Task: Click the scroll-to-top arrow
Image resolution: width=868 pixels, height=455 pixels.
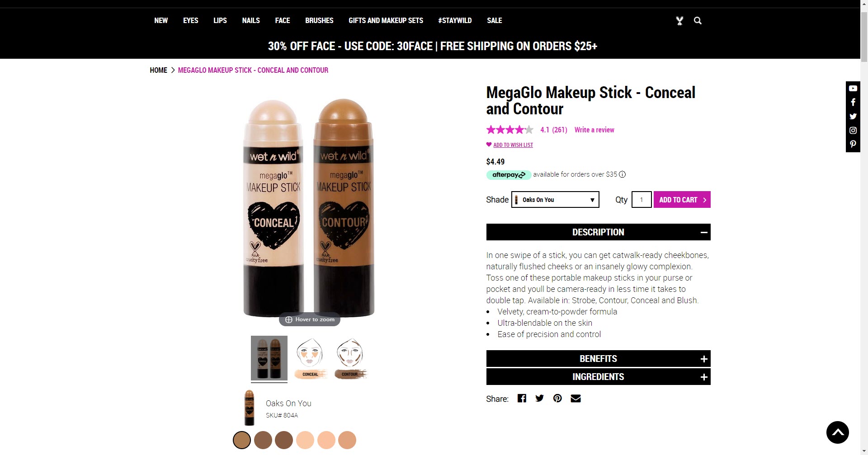Action: [x=838, y=432]
